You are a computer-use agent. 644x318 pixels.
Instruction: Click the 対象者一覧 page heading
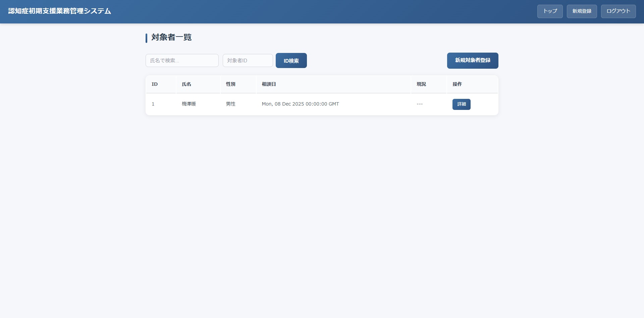171,37
